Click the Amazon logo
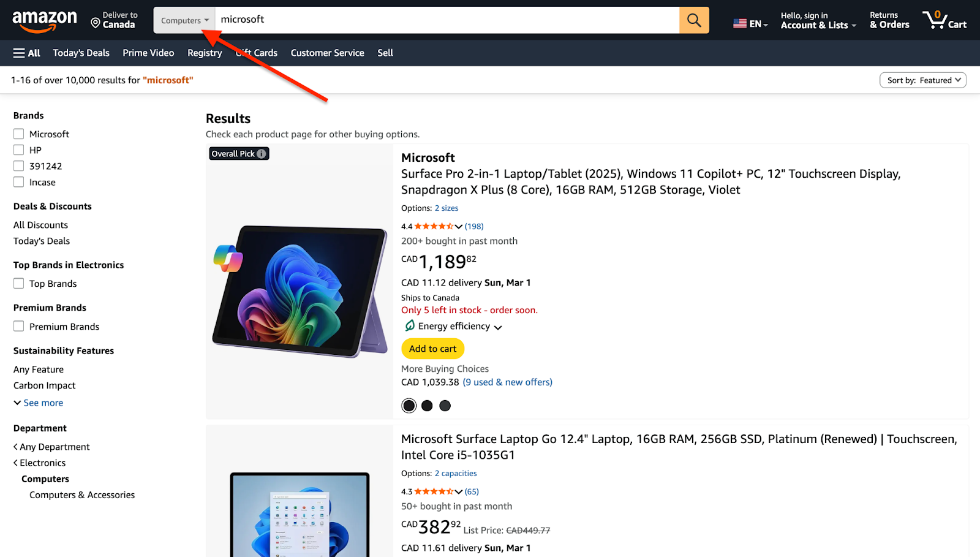The height and width of the screenshot is (557, 980). pos(44,20)
